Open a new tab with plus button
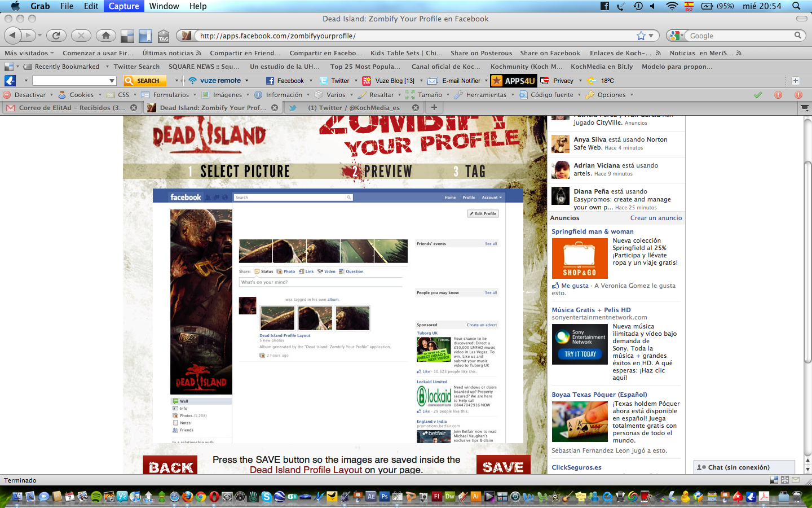This screenshot has height=508, width=812. pos(434,107)
